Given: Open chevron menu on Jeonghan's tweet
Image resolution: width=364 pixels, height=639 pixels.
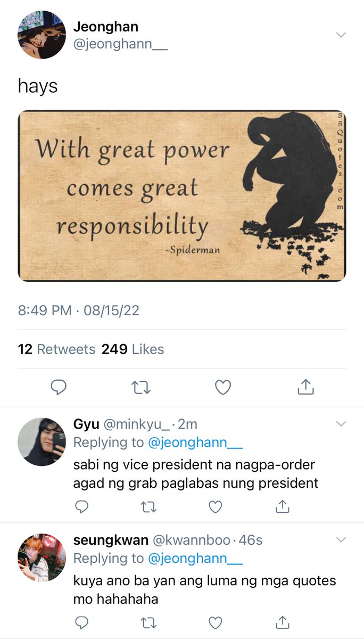Looking at the screenshot, I should click(341, 35).
